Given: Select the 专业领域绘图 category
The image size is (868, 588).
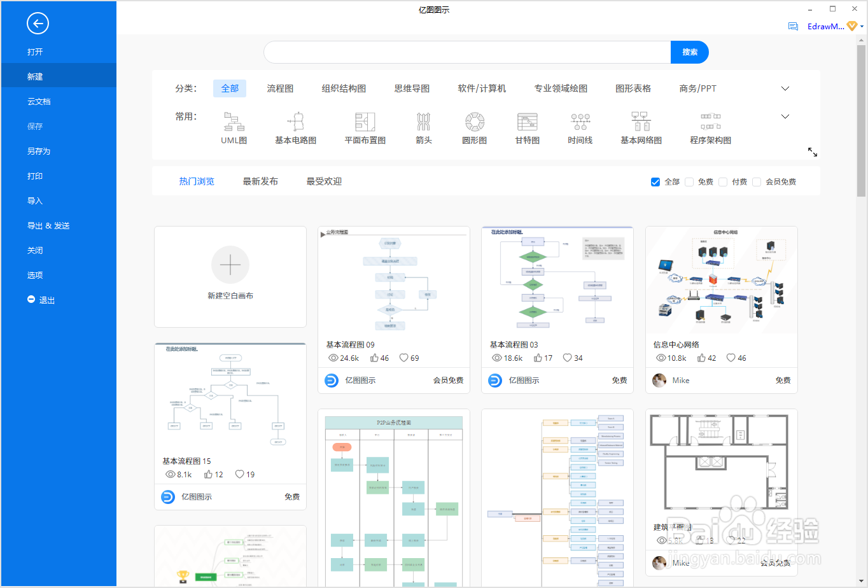Looking at the screenshot, I should 561,88.
